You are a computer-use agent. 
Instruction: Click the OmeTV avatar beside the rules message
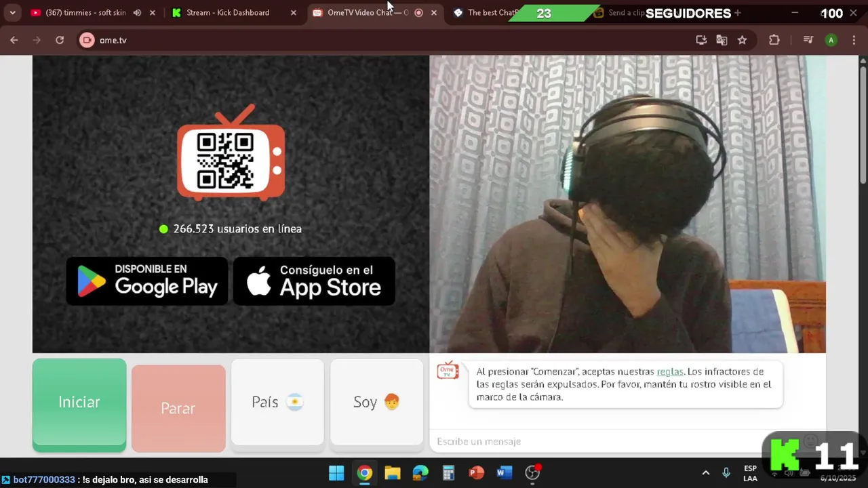(448, 370)
